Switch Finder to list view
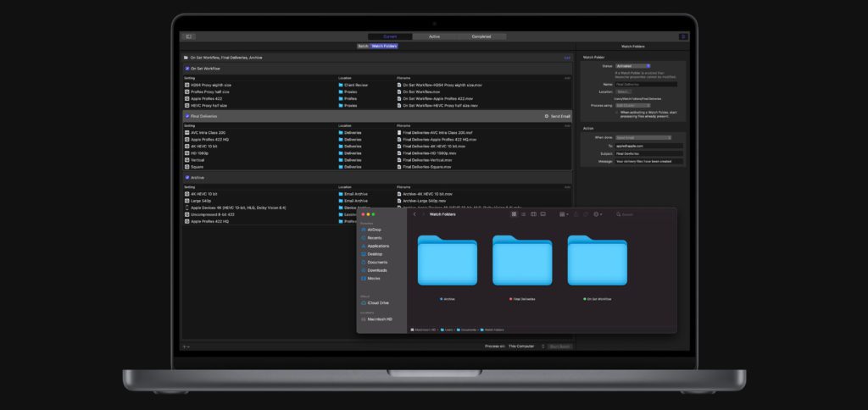 [523, 214]
